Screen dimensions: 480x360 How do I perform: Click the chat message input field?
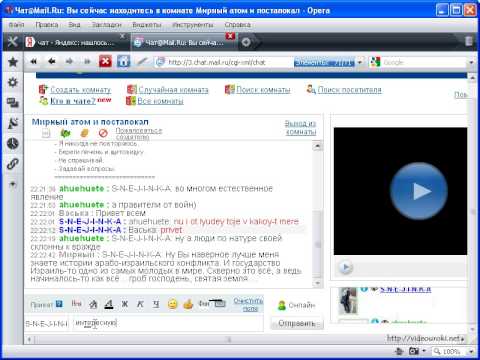(x=168, y=323)
